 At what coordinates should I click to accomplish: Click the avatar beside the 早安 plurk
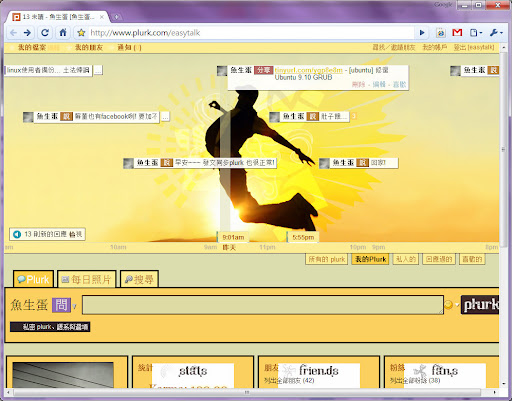click(x=128, y=163)
